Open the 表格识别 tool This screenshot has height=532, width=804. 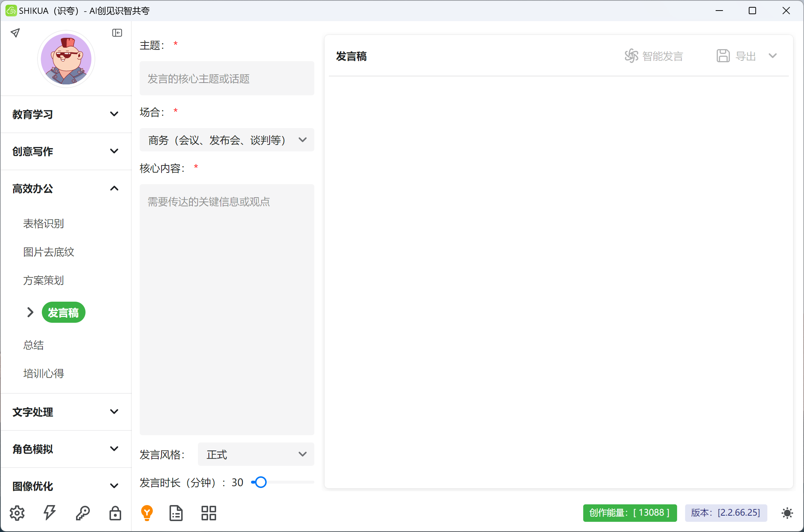pyautogui.click(x=44, y=223)
